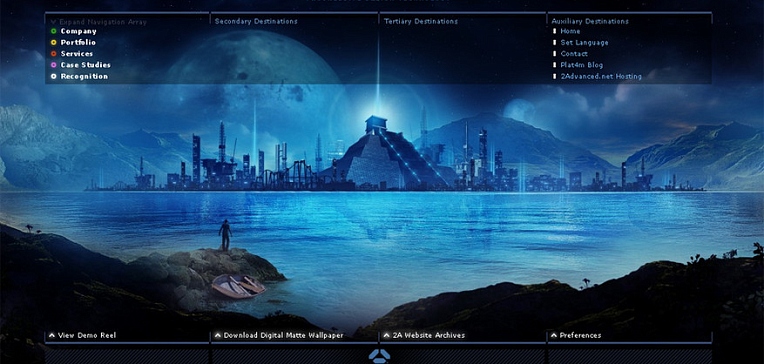Screen dimensions: 764x364
Task: Click the green bullet beside Company
Action: pyautogui.click(x=54, y=31)
